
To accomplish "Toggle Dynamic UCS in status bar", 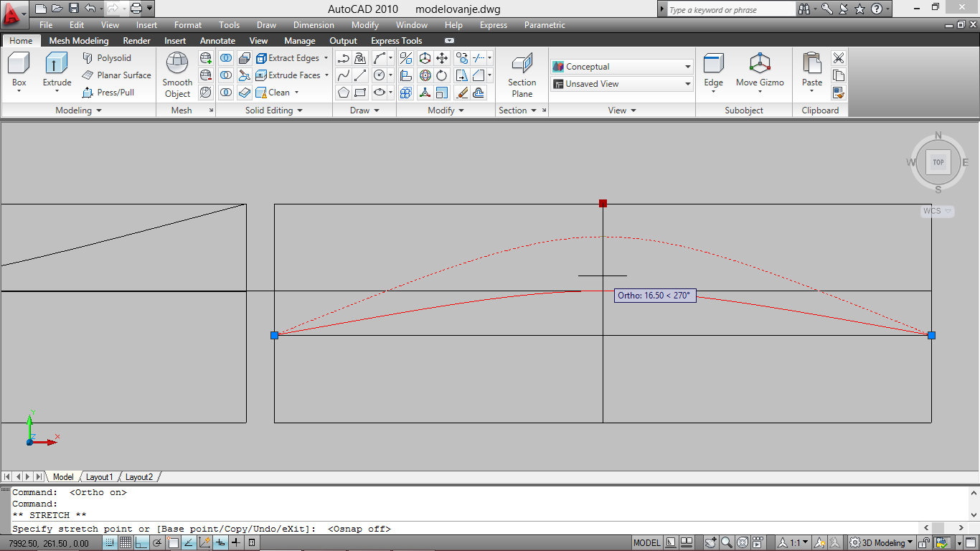I will point(204,543).
